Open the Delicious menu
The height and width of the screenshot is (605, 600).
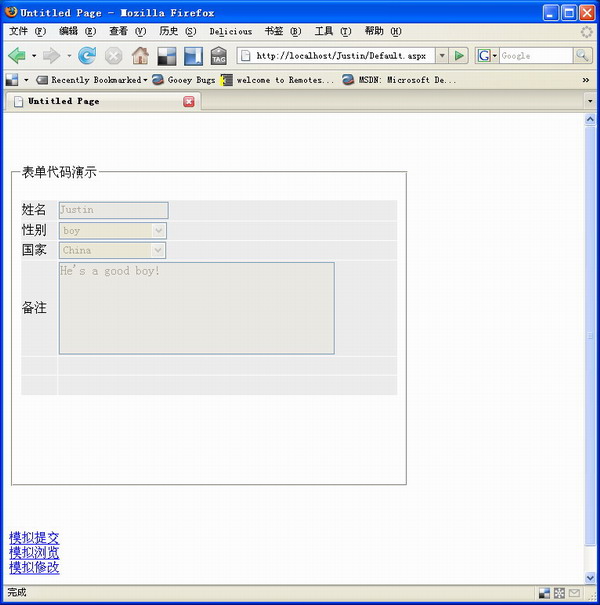(x=231, y=32)
